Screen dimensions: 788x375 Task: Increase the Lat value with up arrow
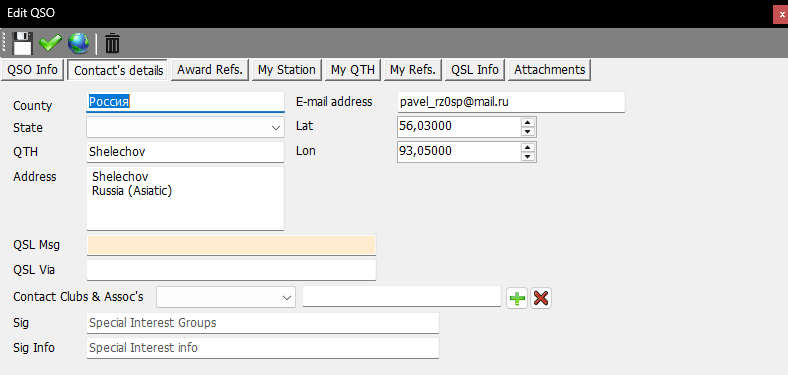(527, 122)
